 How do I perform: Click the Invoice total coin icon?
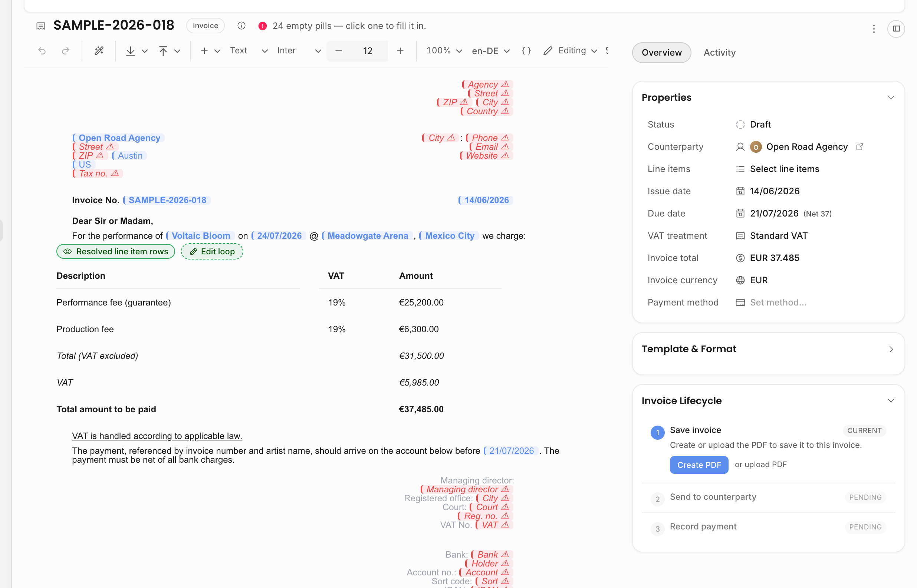[x=740, y=258]
